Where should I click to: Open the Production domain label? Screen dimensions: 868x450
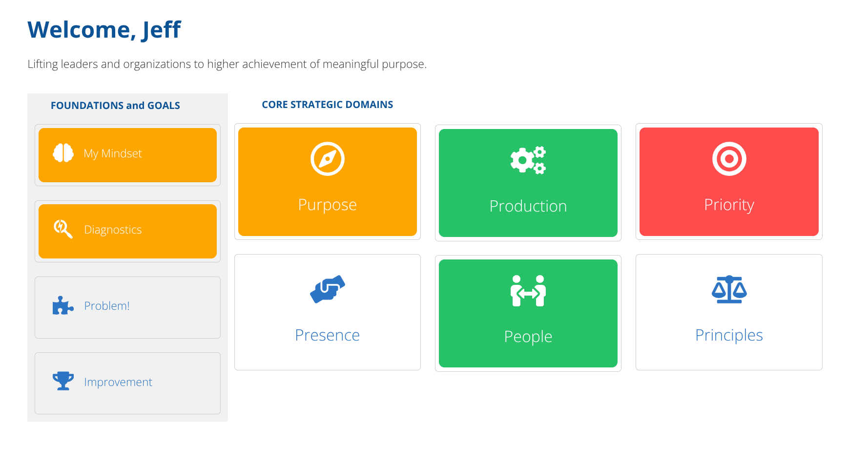click(x=528, y=206)
